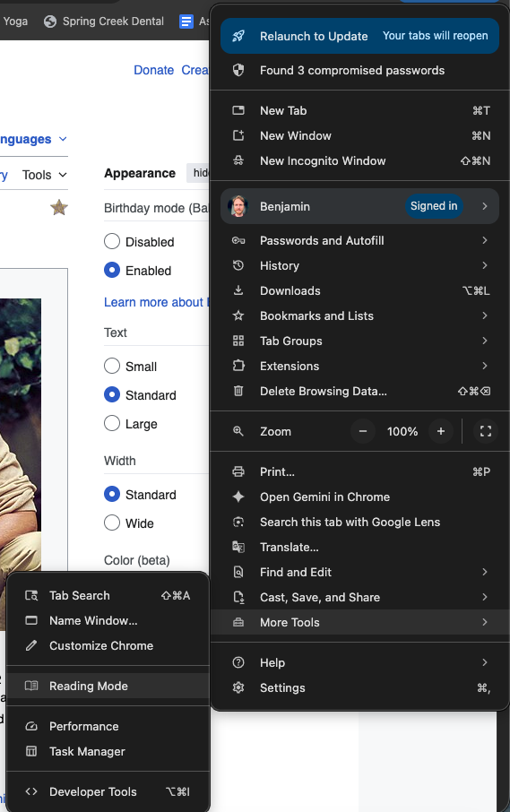Image resolution: width=510 pixels, height=812 pixels.
Task: Select Large text size
Action: click(x=112, y=424)
